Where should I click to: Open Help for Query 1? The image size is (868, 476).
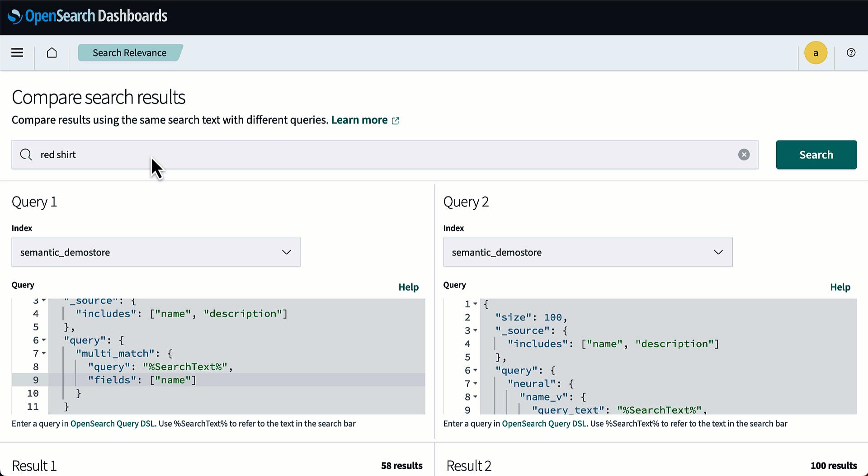[x=408, y=287]
